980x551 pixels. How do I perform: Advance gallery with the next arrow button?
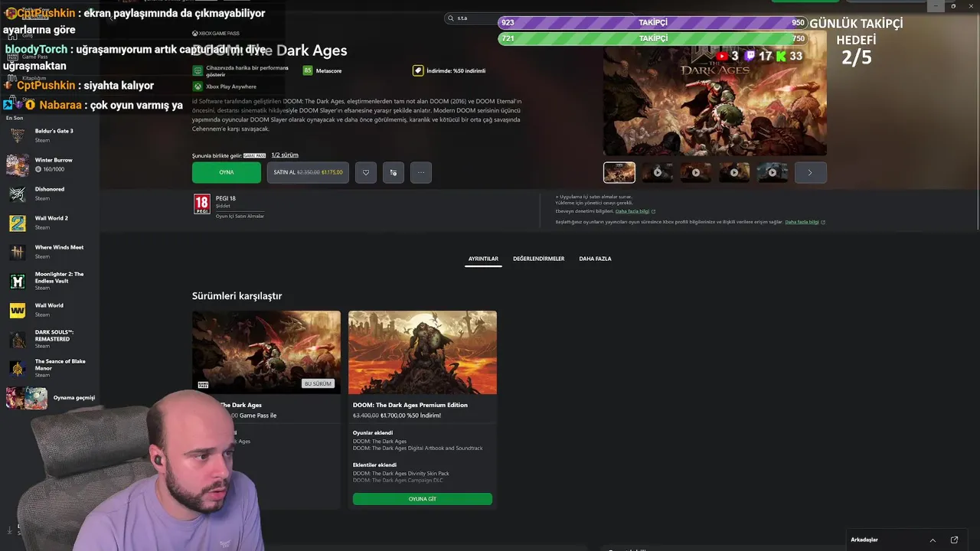(x=810, y=172)
